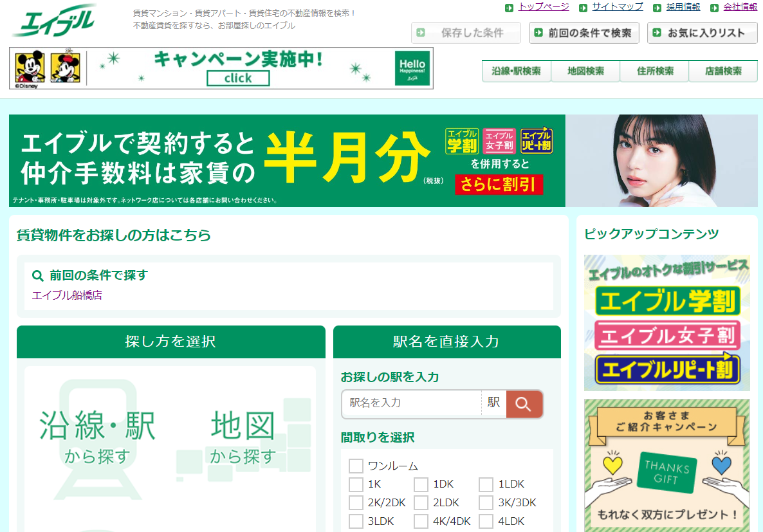Open 採用情報 link
The height and width of the screenshot is (532, 763).
point(683,7)
